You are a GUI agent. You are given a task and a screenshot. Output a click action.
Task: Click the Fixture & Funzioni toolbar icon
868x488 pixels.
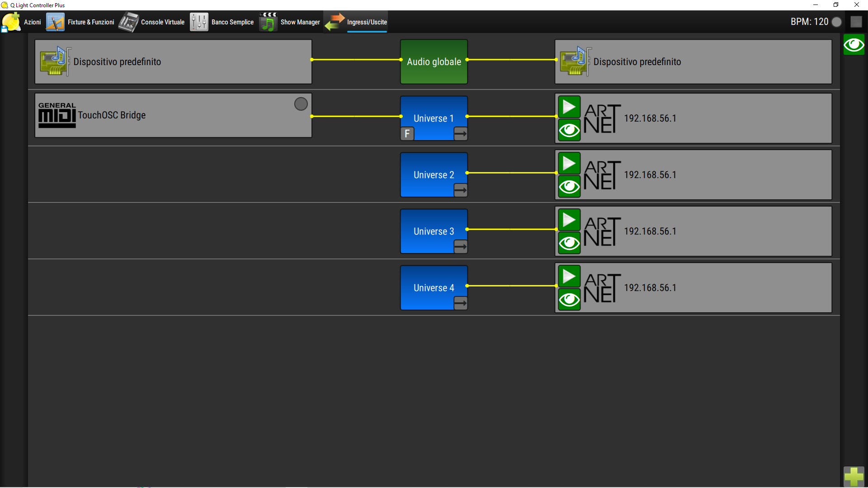[55, 22]
